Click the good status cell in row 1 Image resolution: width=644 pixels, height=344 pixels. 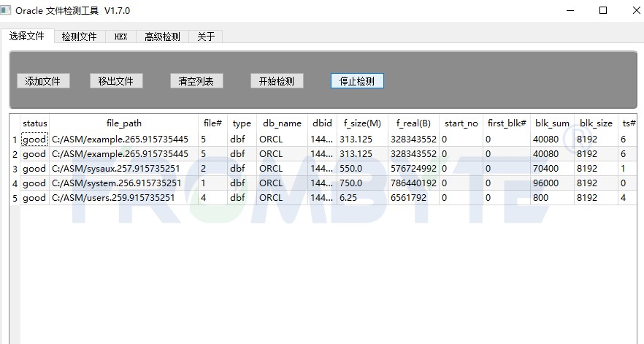tap(34, 139)
